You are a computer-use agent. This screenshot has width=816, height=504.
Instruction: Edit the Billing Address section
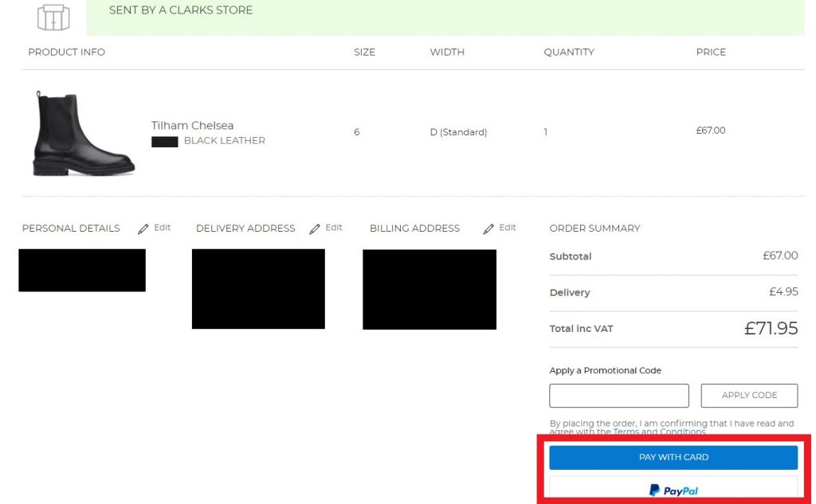click(508, 227)
